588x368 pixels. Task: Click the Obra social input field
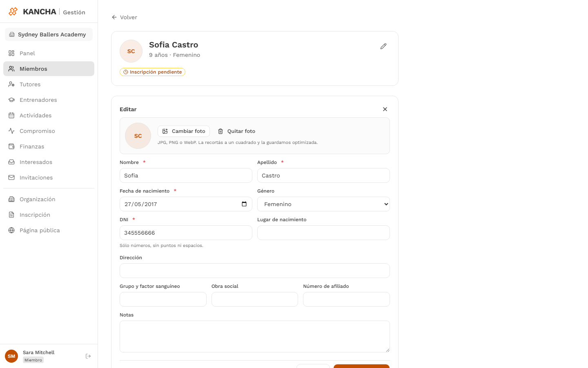[x=255, y=299]
